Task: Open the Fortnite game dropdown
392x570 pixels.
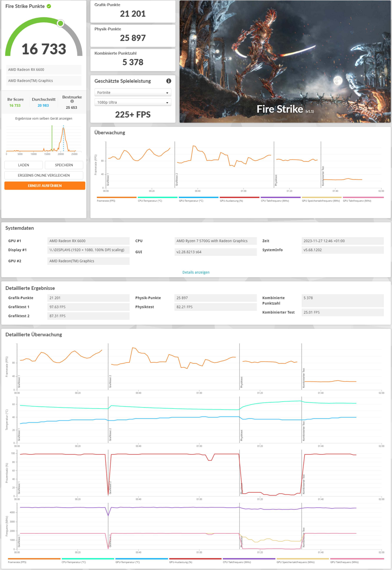Action: [133, 92]
